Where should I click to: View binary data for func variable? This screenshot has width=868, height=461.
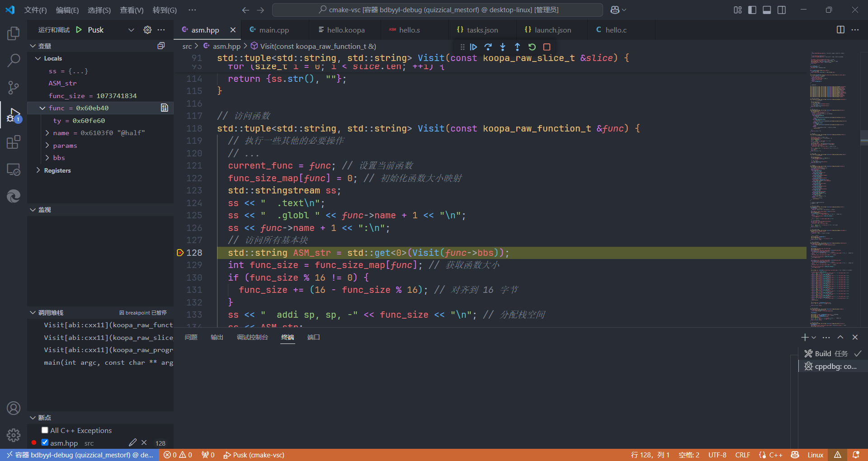[x=165, y=108]
